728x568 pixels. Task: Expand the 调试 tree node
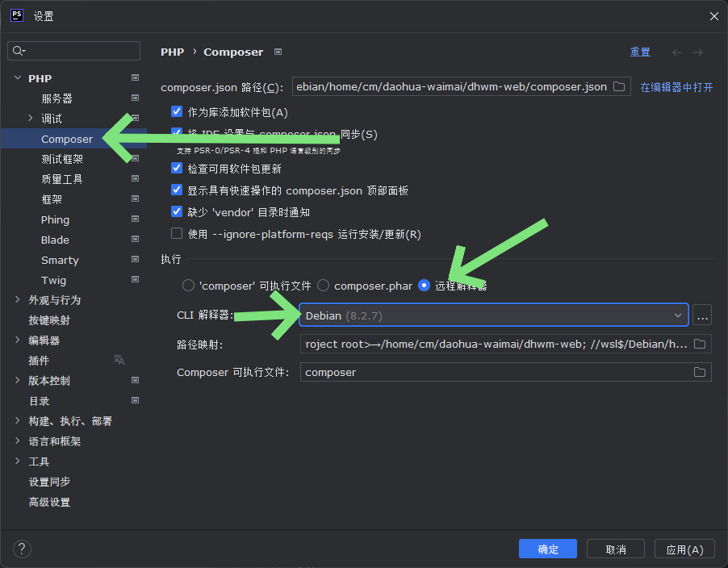click(31, 119)
